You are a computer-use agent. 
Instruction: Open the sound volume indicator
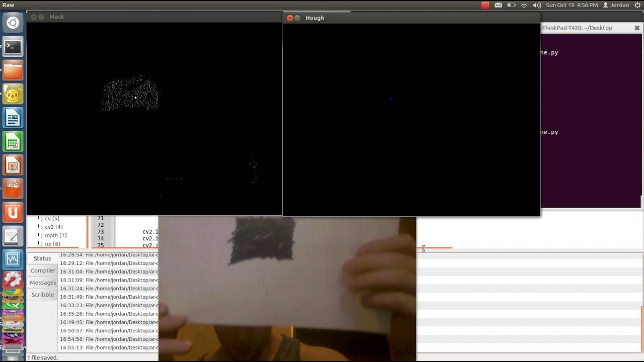pos(537,5)
